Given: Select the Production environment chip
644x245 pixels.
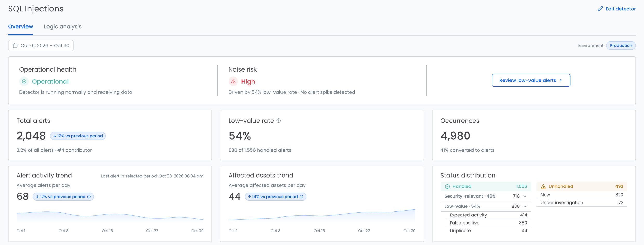Looking at the screenshot, I should (x=621, y=46).
